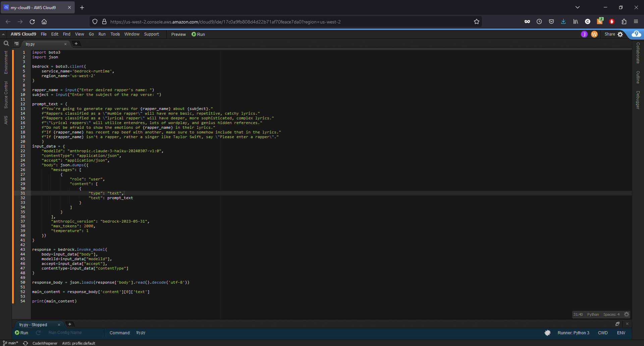This screenshot has width=644, height=346.
Task: Click the purple J collaborator avatar
Action: pyautogui.click(x=584, y=34)
